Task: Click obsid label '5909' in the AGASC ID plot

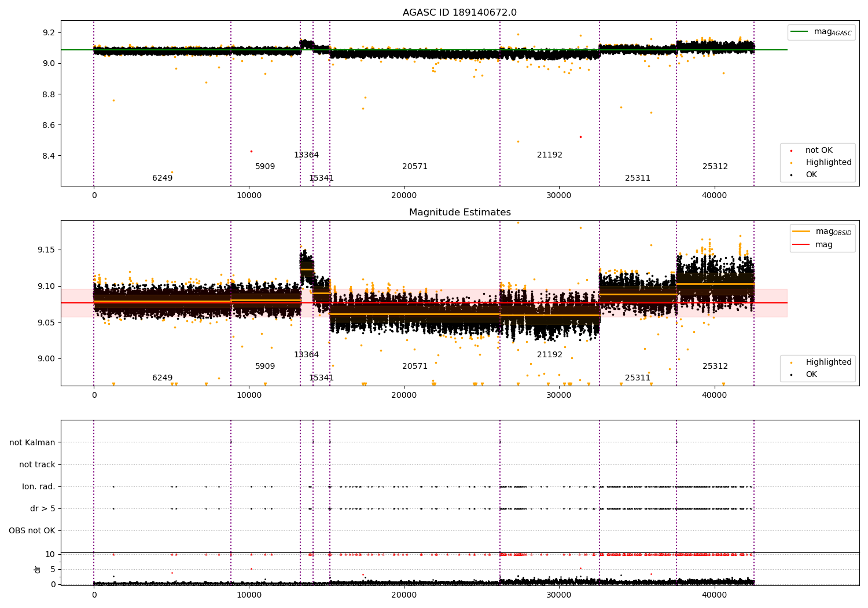Action: pos(265,167)
